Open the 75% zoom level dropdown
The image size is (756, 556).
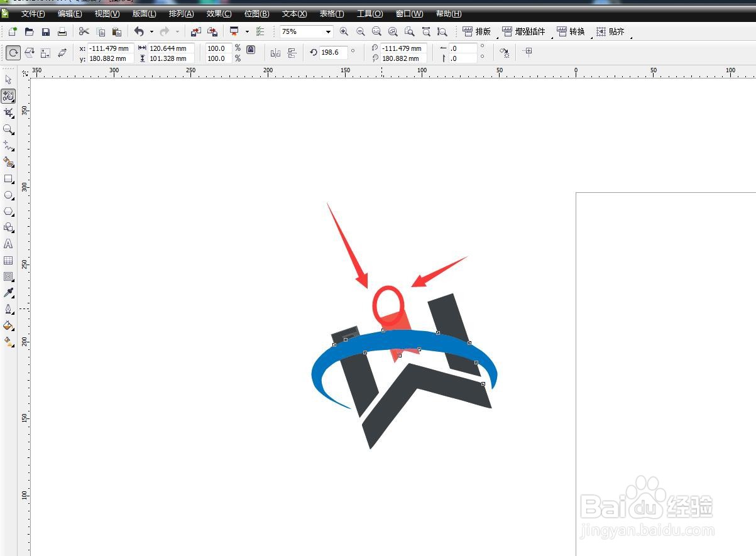pyautogui.click(x=328, y=31)
